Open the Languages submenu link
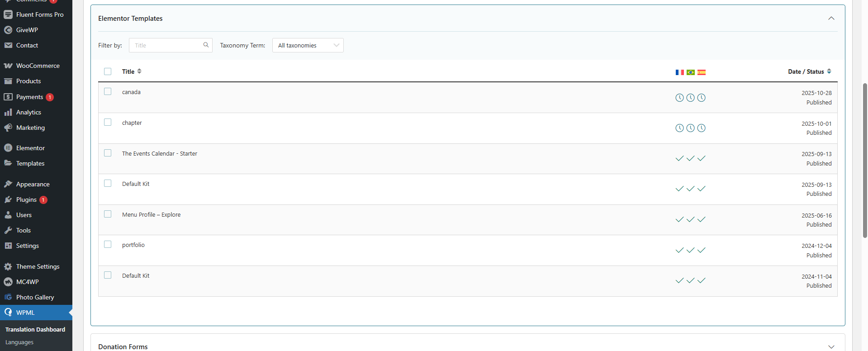This screenshot has width=868, height=351. (19, 342)
